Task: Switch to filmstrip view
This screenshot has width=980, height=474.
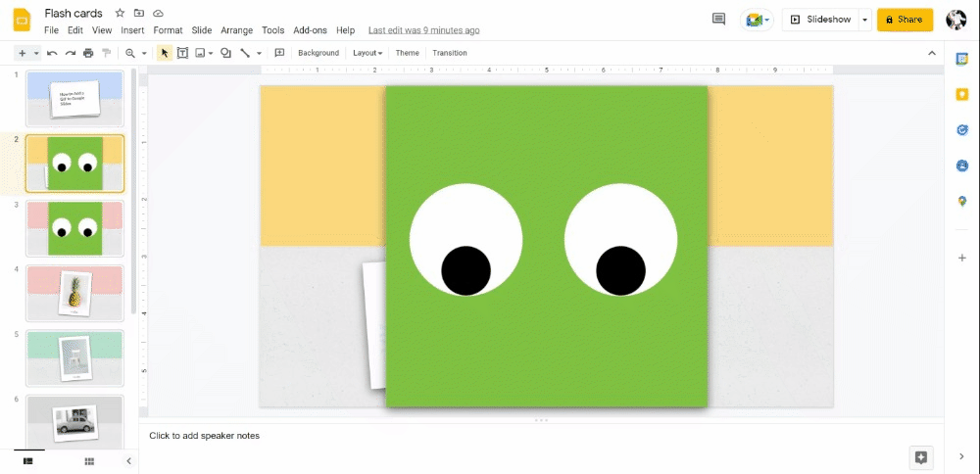Action: pyautogui.click(x=28, y=461)
